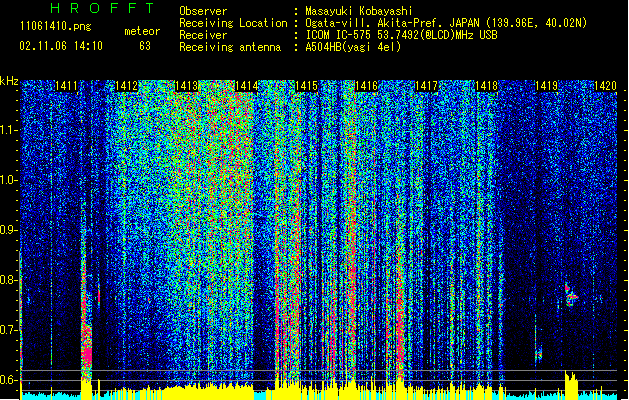This screenshot has width=629, height=400.
Task: Click the 1.1 kHz axis label
Action: [9, 130]
